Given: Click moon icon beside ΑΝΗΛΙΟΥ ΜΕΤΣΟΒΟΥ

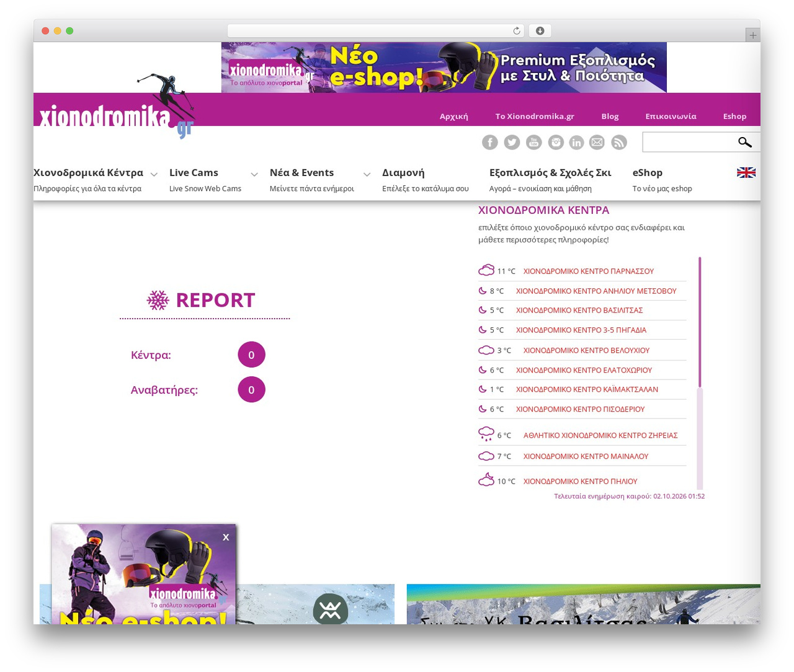Looking at the screenshot, I should click(x=483, y=290).
